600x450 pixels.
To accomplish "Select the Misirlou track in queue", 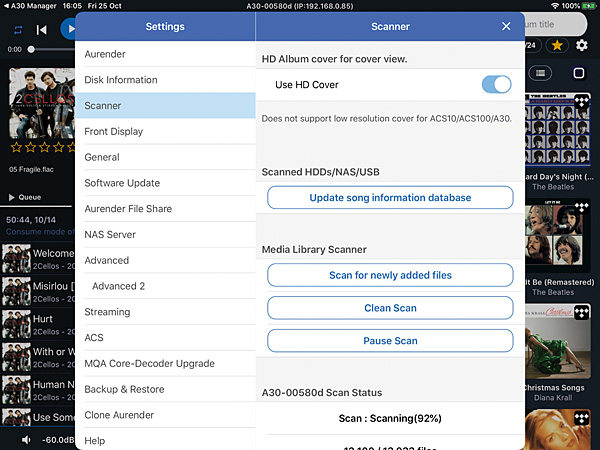I will [x=38, y=292].
